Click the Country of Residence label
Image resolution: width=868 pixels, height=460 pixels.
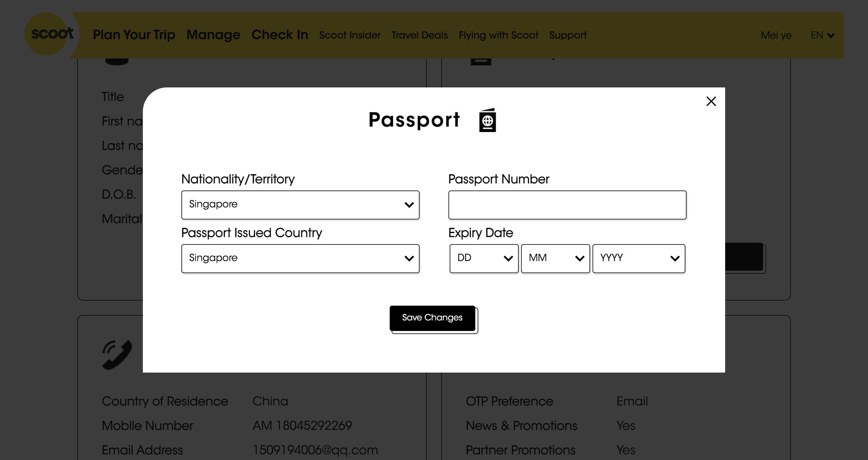point(165,401)
